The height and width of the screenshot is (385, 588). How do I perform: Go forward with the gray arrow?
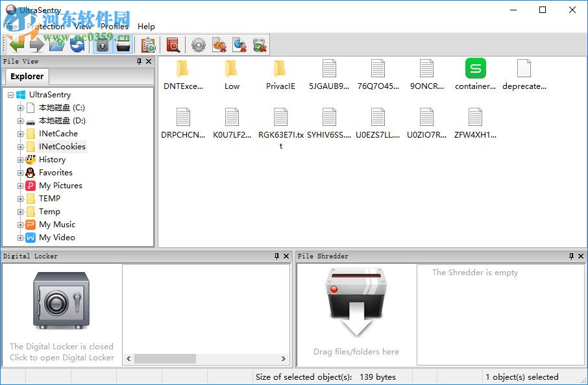point(37,45)
